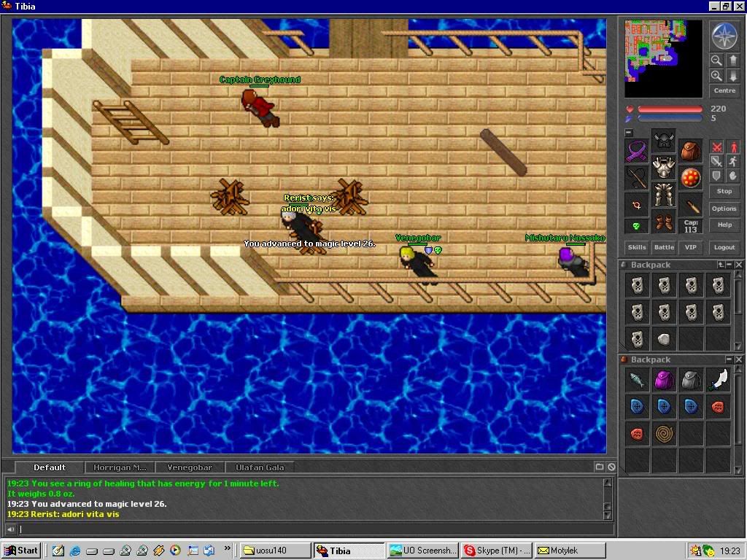Select the white stone in the upper backpack
Image resolution: width=747 pixels, height=560 pixels.
coord(664,339)
